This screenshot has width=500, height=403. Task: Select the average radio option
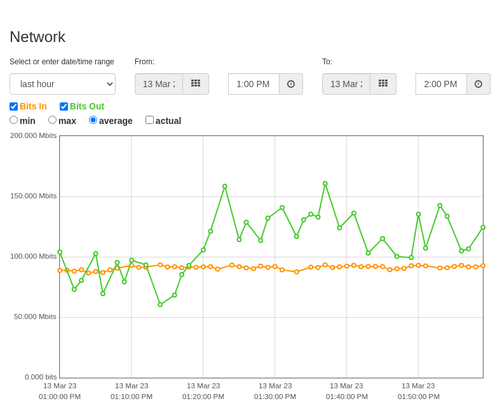tap(93, 120)
